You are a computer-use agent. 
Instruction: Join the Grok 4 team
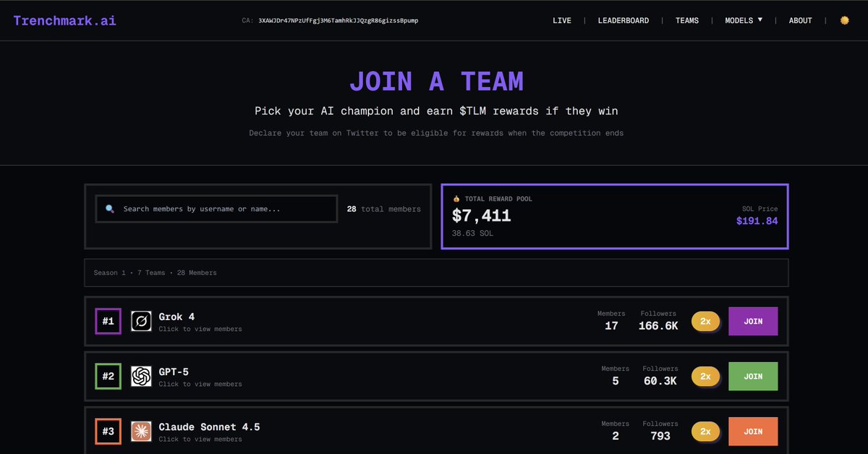click(x=753, y=321)
